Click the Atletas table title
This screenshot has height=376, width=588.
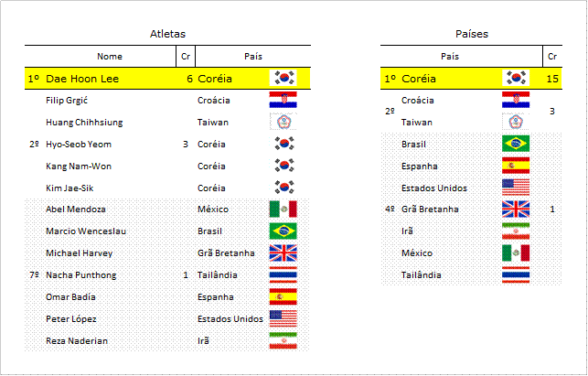[x=167, y=34]
